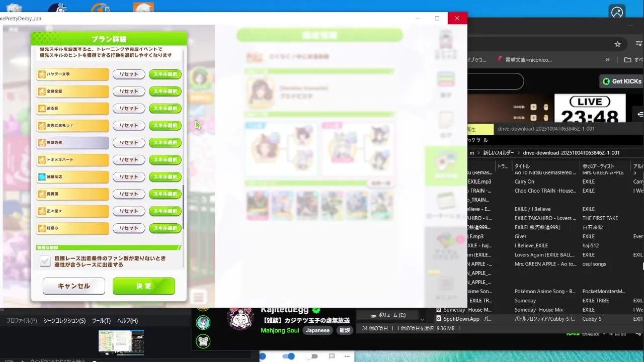This screenshot has width=644, height=362.
Task: Toggle the blue enabled switch at bottom
Action: [x=288, y=356]
